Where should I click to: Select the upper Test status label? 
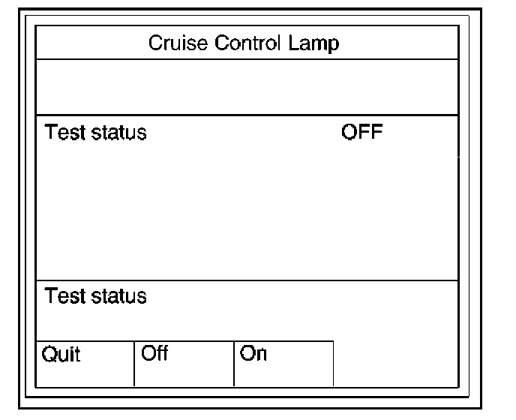[x=96, y=133]
